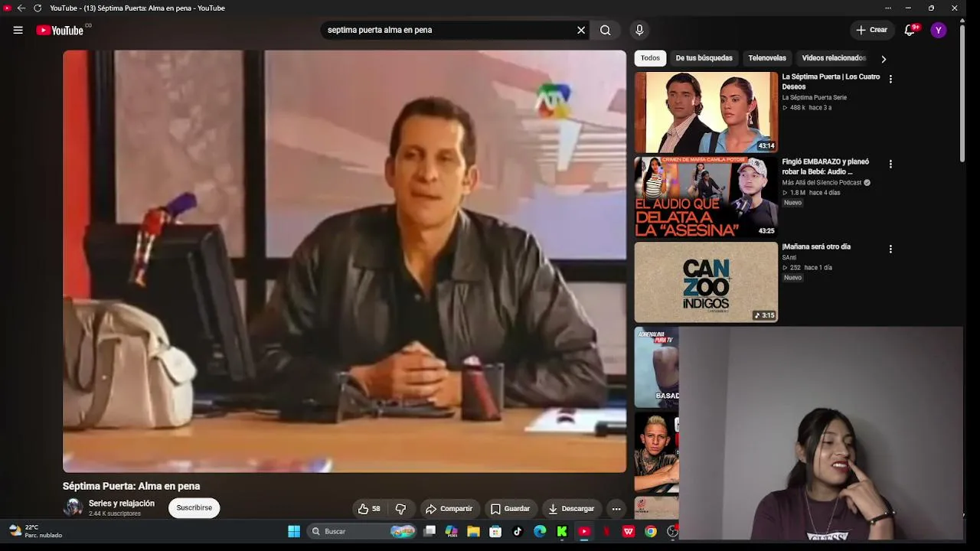The height and width of the screenshot is (551, 980).
Task: Select the Todos filter chip
Action: coord(650,58)
